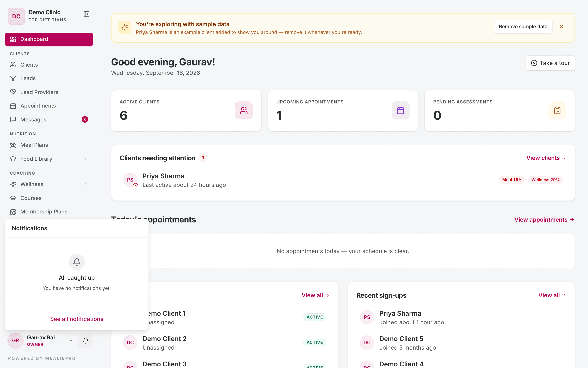Toggle the notifications bell in sidebar footer
Viewport: 588px width, 368px height.
[86, 340]
